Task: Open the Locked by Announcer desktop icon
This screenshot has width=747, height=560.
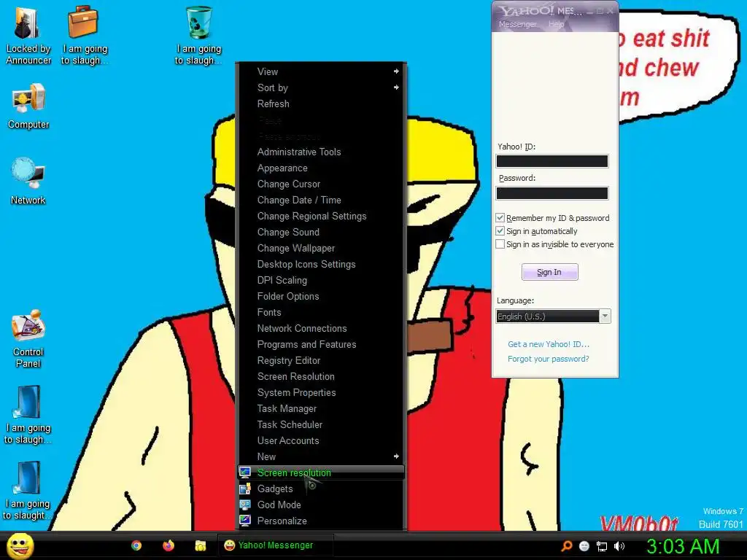Action: coord(28,36)
